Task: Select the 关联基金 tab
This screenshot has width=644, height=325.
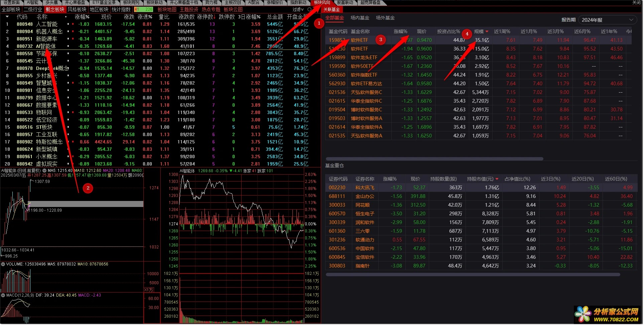Action: point(331,9)
